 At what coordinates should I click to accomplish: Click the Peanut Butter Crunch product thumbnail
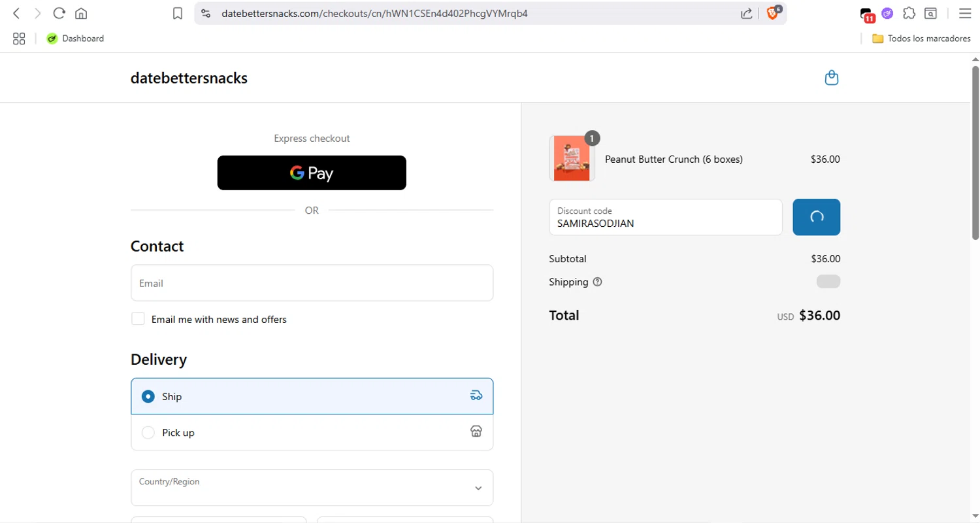tap(572, 158)
